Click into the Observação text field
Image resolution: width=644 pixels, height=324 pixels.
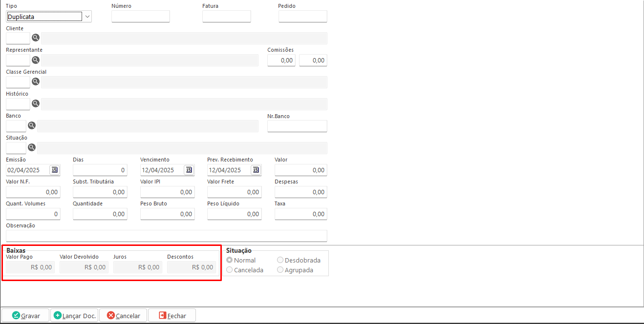[166, 236]
